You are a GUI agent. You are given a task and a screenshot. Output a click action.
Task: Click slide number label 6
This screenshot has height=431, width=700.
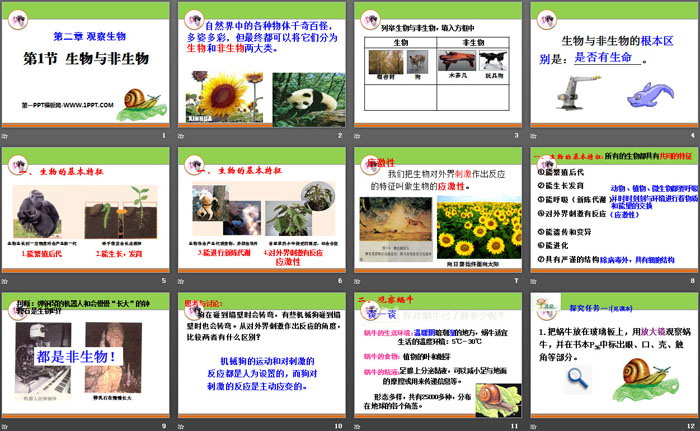[x=340, y=280]
